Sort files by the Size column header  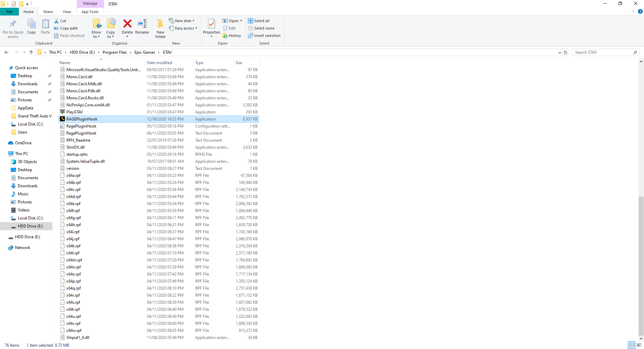247,63
